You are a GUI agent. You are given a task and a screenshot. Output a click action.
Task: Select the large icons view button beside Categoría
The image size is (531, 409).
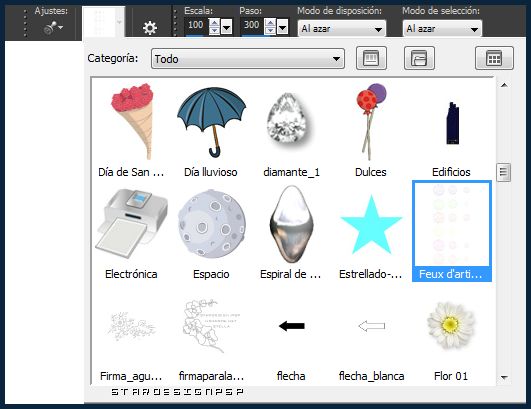[x=371, y=58]
